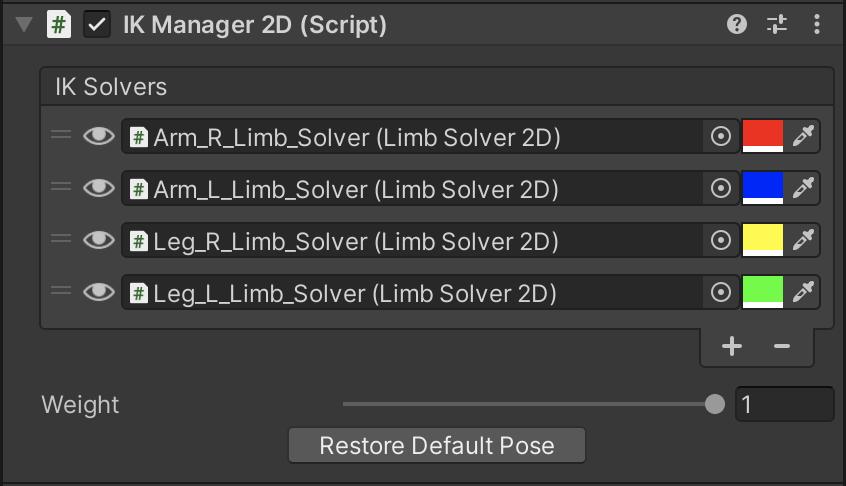
Task: Remove selected IK solver with minus
Action: coord(782,347)
